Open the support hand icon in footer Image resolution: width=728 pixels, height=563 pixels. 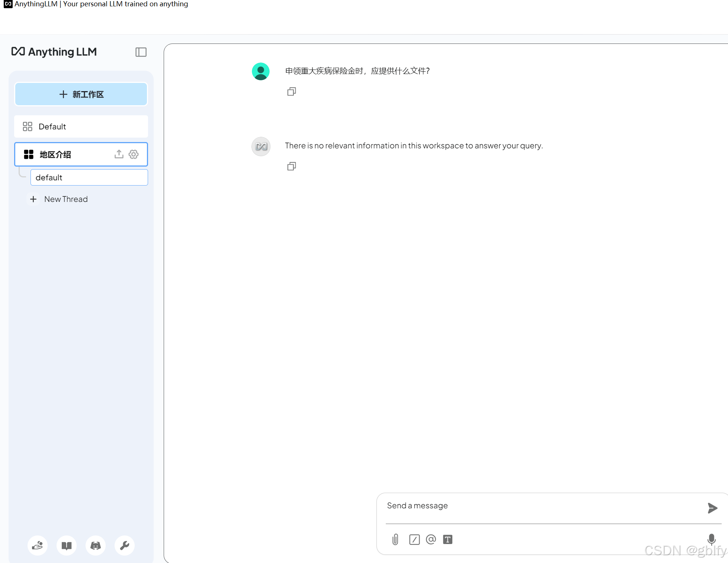[38, 546]
